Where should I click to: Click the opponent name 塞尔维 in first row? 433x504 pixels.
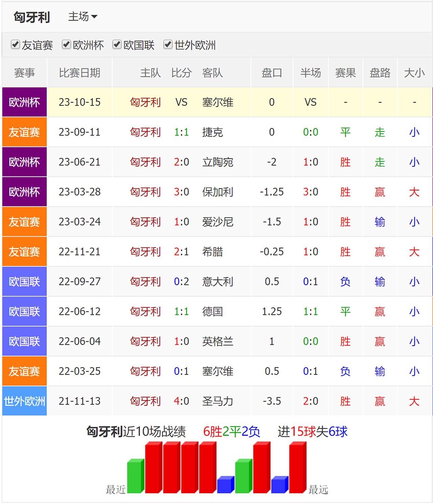[218, 102]
